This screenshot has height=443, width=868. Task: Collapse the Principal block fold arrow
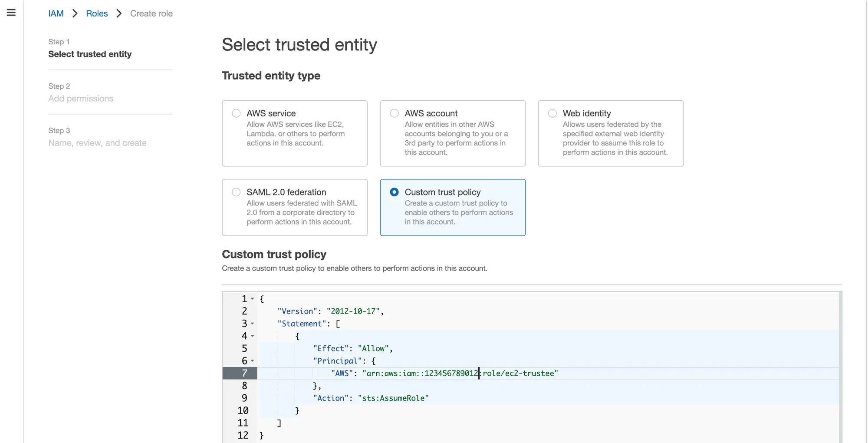[x=252, y=361]
